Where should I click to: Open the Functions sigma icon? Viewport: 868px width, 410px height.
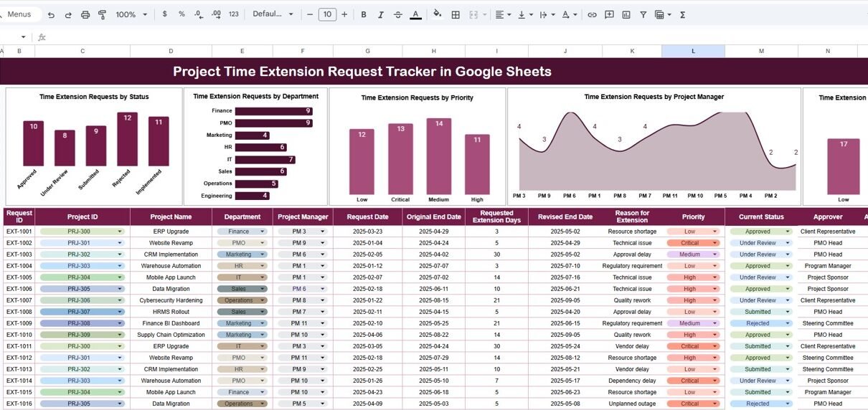tap(682, 14)
